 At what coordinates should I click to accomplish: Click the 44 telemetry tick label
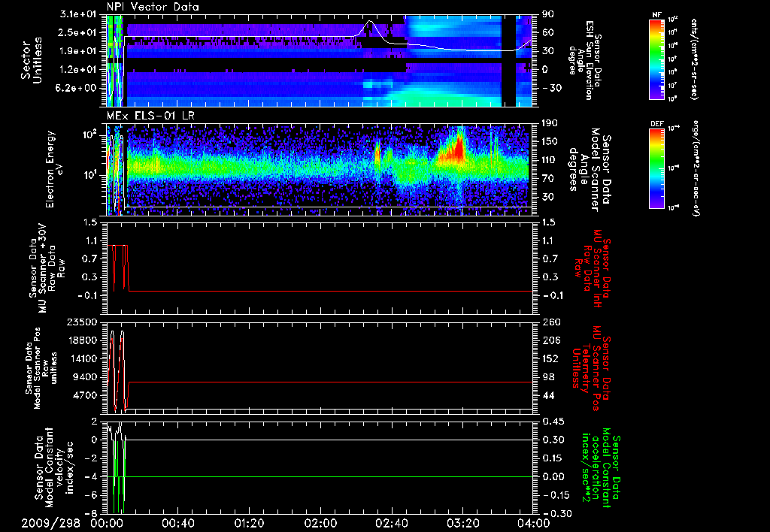tap(547, 395)
